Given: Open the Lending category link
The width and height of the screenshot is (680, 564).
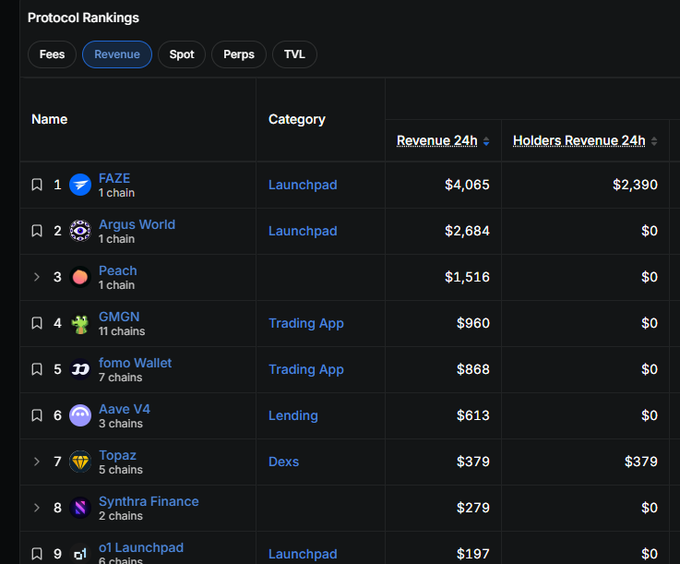Looking at the screenshot, I should pos(293,416).
